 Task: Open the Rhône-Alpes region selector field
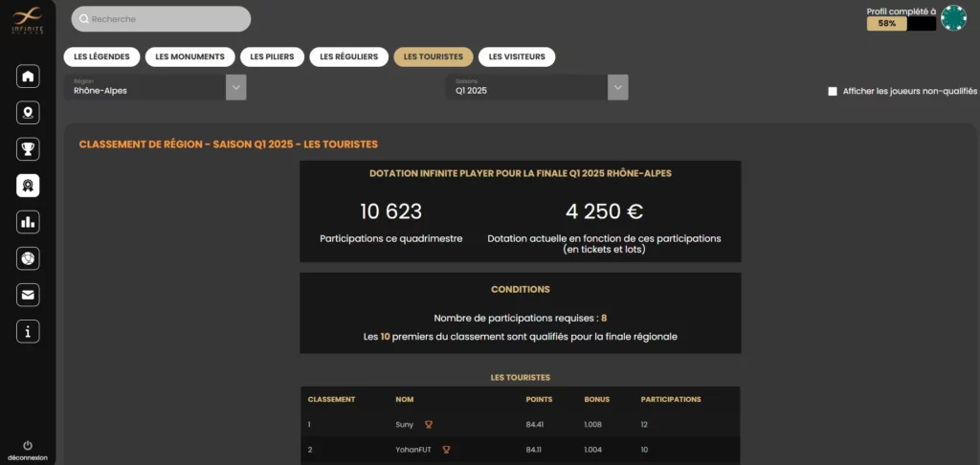[155, 87]
